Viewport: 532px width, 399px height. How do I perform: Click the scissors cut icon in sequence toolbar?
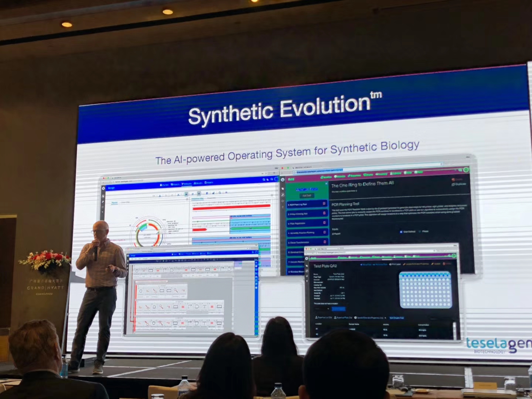[178, 194]
